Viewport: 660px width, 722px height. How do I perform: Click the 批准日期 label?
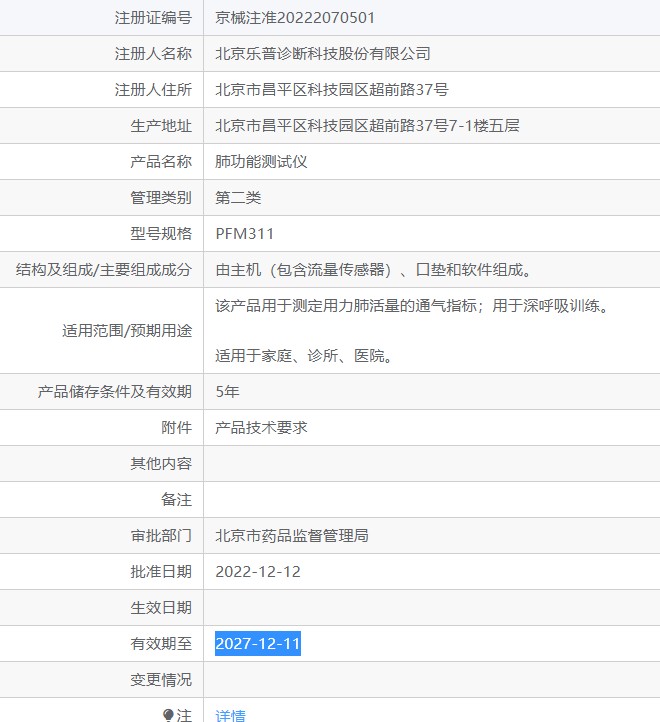coord(161,571)
